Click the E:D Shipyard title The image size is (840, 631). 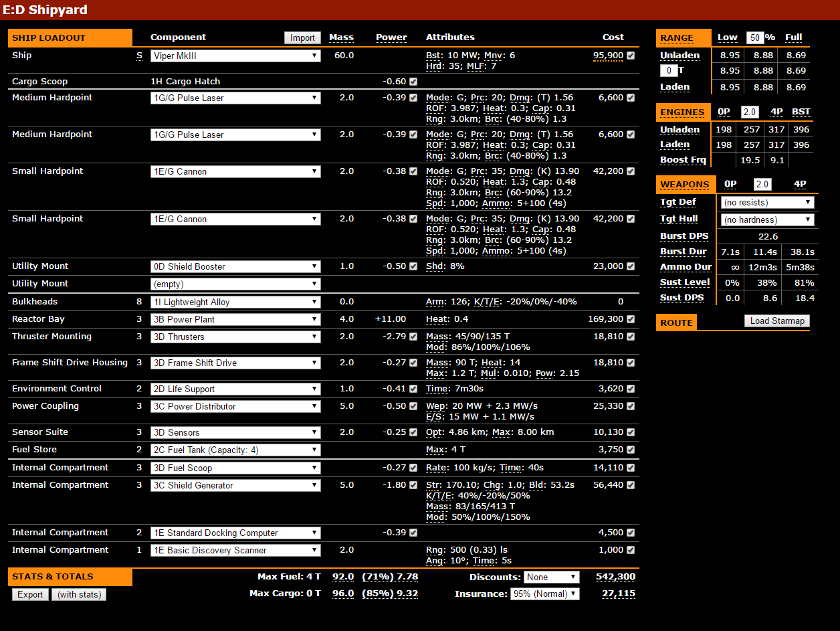tap(45, 10)
